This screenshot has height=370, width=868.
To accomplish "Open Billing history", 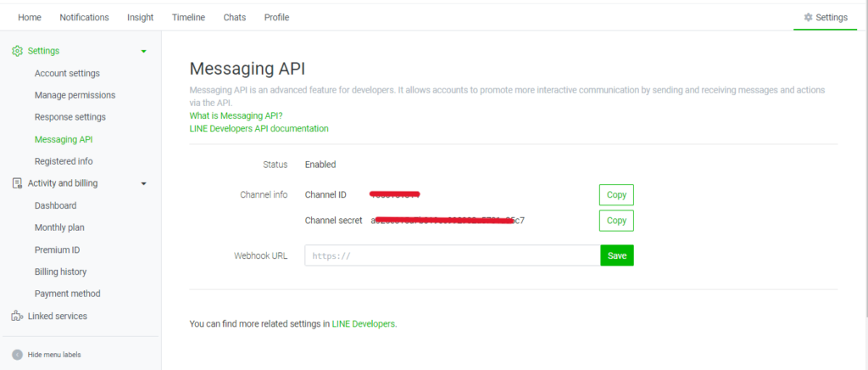I will pos(60,272).
